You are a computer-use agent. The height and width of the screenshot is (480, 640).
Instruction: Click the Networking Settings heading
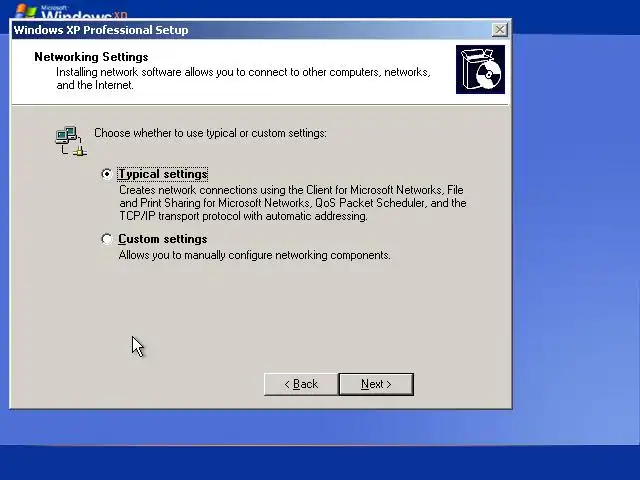point(91,57)
